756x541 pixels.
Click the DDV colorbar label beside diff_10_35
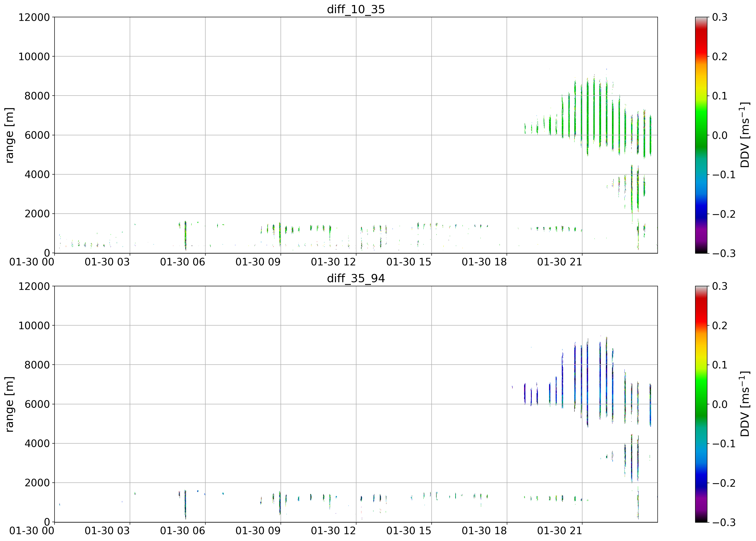coord(744,135)
